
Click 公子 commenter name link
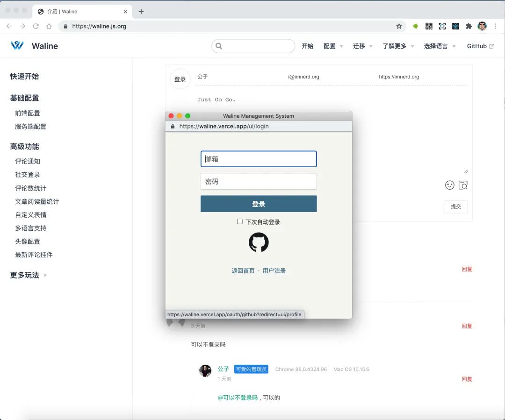click(223, 369)
